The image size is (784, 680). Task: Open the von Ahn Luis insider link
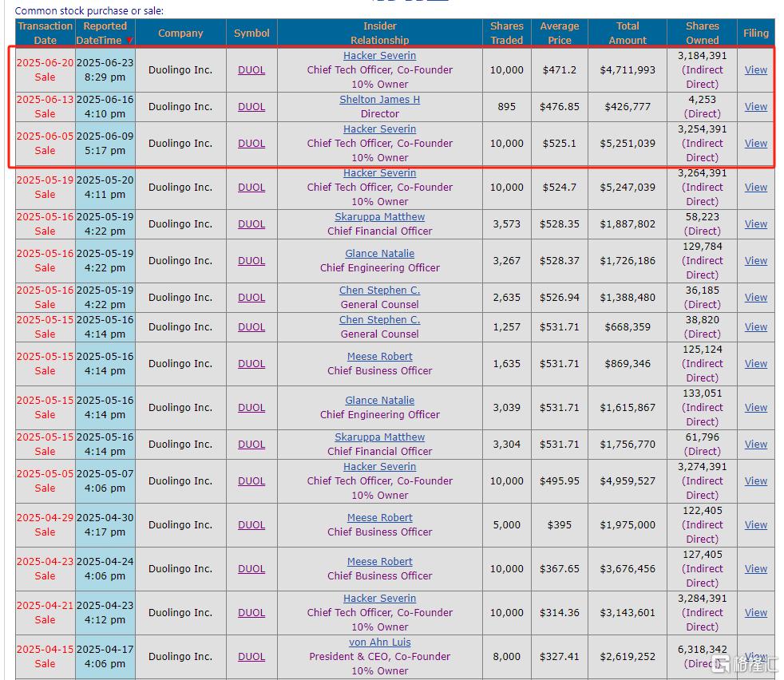coord(379,642)
